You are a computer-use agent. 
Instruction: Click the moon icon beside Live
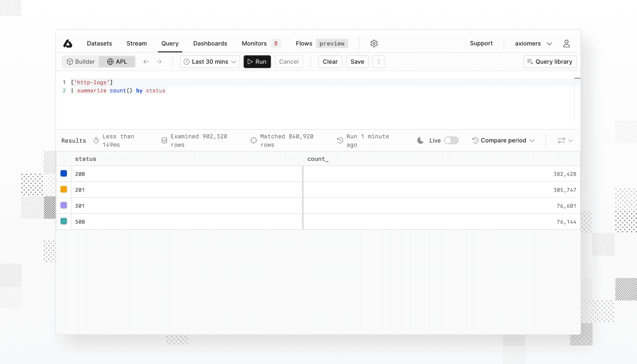coord(420,140)
